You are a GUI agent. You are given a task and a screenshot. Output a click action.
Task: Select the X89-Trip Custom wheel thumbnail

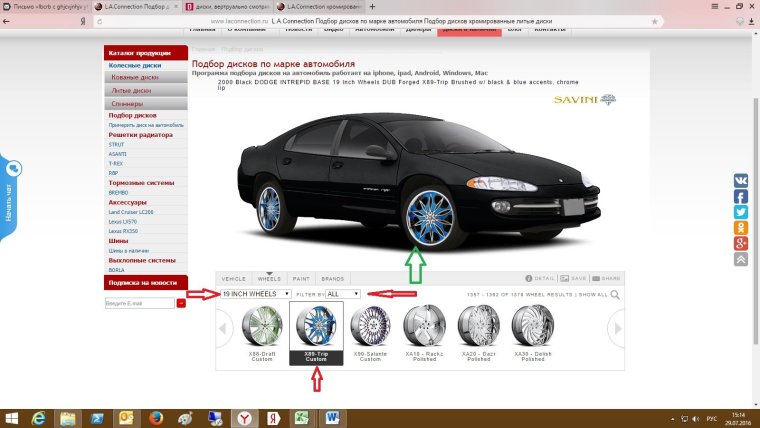[x=316, y=333]
